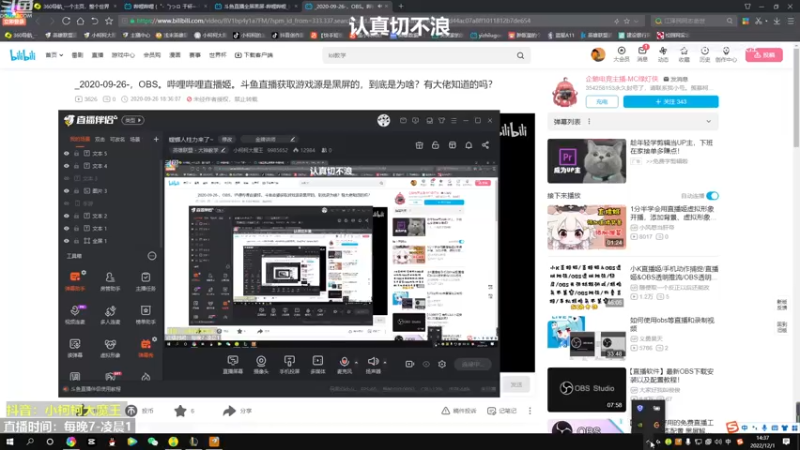
Task: Open Pr cat 成为UP主 ad thumbnail
Action: click(586, 161)
